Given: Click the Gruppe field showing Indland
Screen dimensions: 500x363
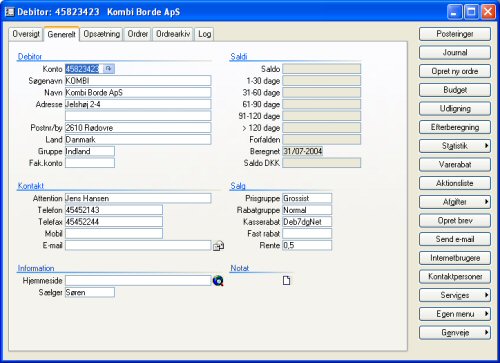Looking at the screenshot, I should tap(90, 151).
